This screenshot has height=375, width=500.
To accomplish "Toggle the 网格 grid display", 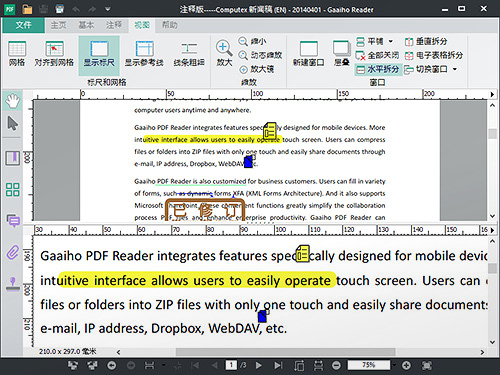I will point(17,54).
